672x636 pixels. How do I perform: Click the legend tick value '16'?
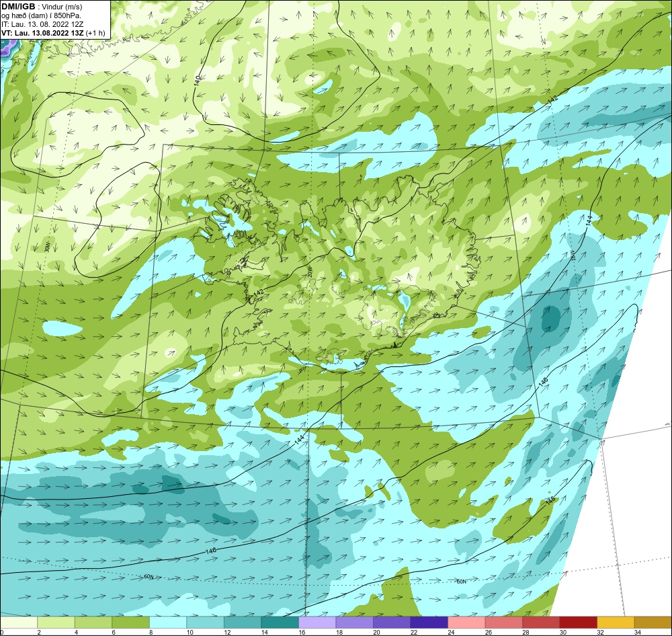pos(302,632)
